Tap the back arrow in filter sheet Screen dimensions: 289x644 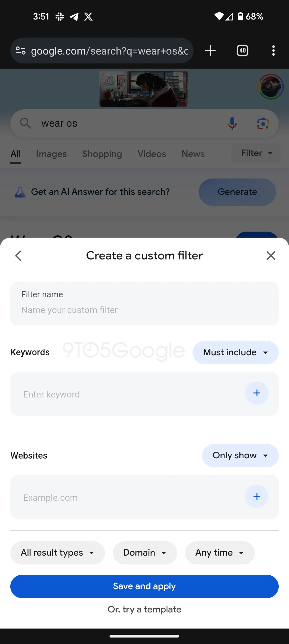pos(18,256)
